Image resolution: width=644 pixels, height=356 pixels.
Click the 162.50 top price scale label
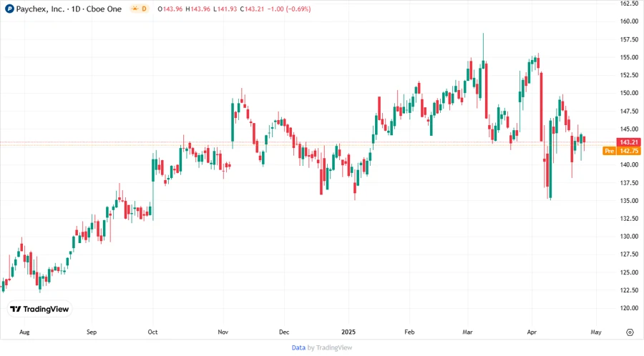point(629,4)
